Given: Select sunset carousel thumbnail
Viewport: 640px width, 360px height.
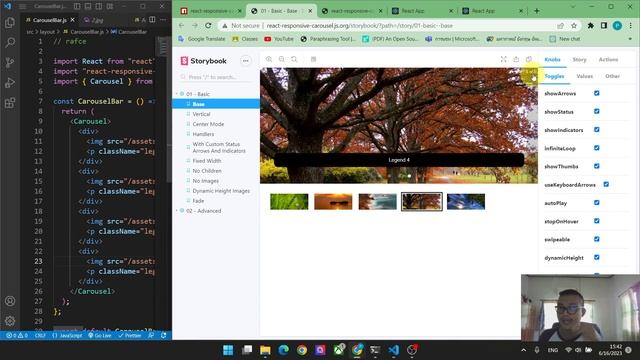Looking at the screenshot, I should [x=333, y=202].
